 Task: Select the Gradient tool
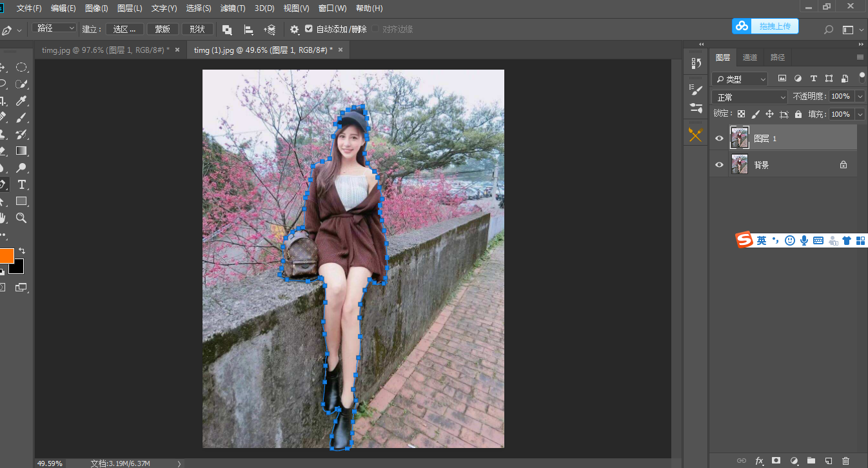[21, 151]
